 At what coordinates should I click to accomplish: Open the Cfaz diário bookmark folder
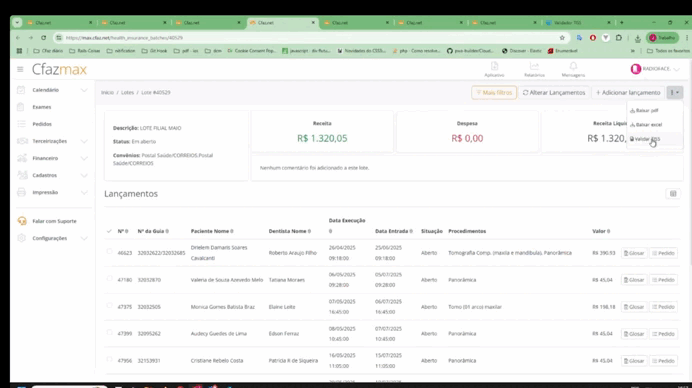point(48,51)
